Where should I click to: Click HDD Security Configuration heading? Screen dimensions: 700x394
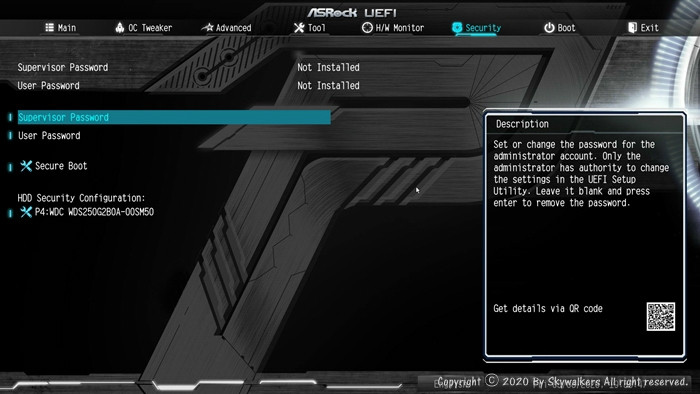coord(81,198)
